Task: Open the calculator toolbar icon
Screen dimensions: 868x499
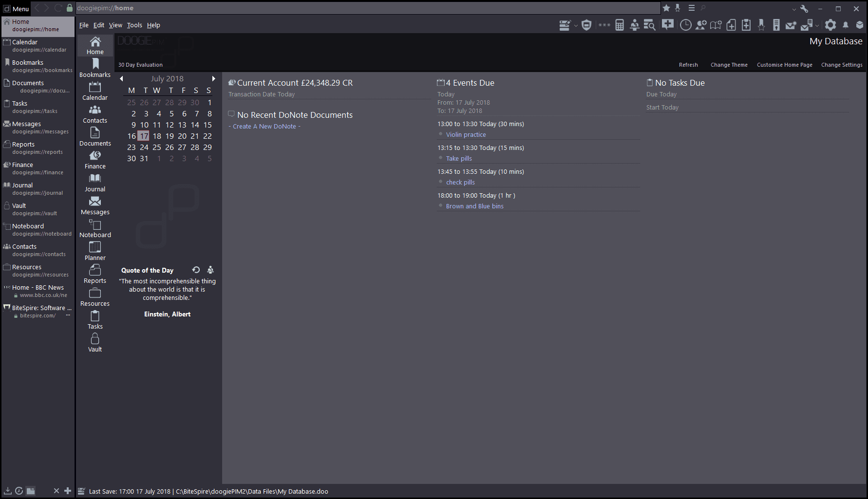Action: [619, 25]
